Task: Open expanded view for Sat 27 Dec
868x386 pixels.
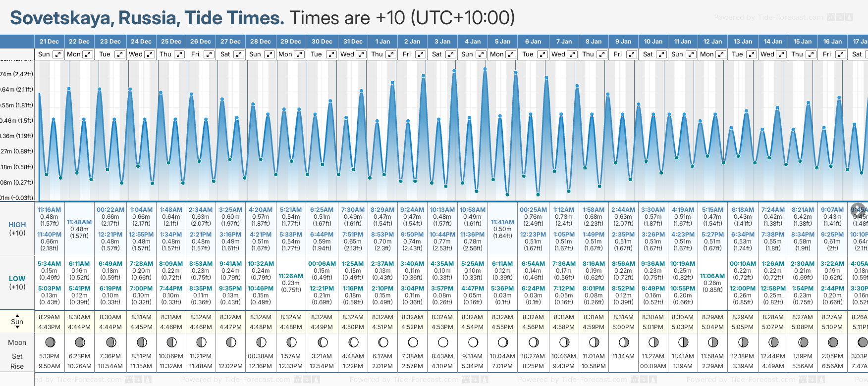Action: pos(239,54)
